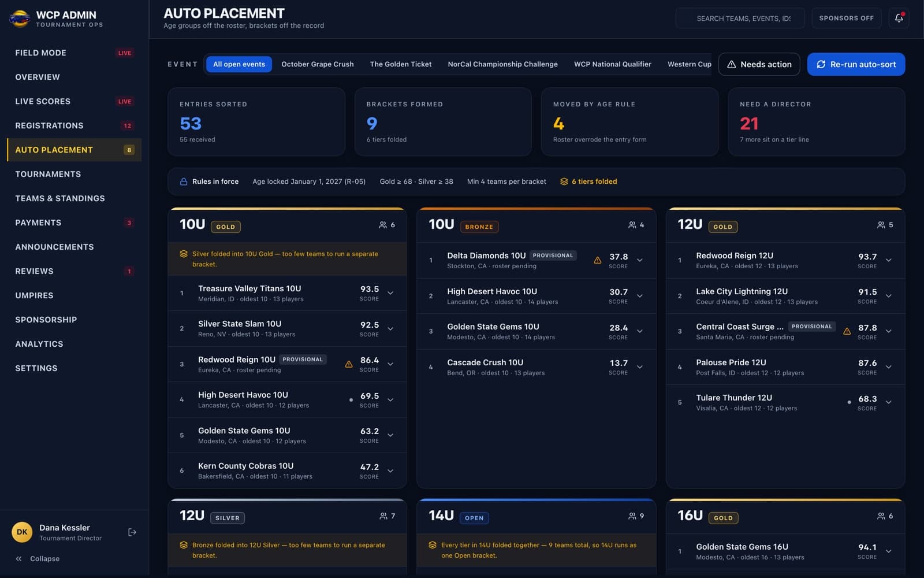
Task: Click the stack icon by 6 tiers folded
Action: click(x=564, y=181)
